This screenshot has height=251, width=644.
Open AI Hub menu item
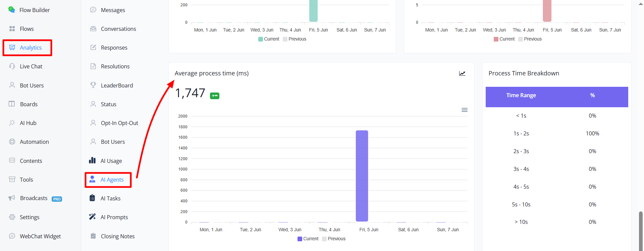[28, 123]
